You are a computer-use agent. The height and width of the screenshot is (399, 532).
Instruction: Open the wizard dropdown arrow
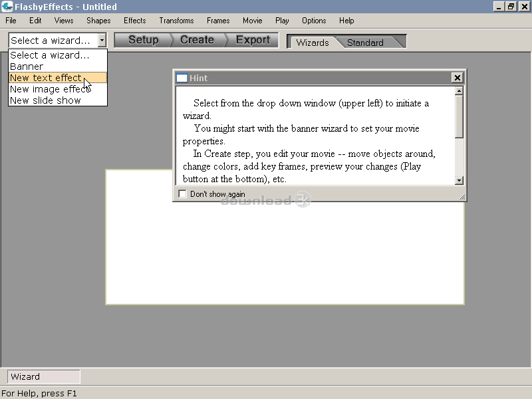(102, 41)
